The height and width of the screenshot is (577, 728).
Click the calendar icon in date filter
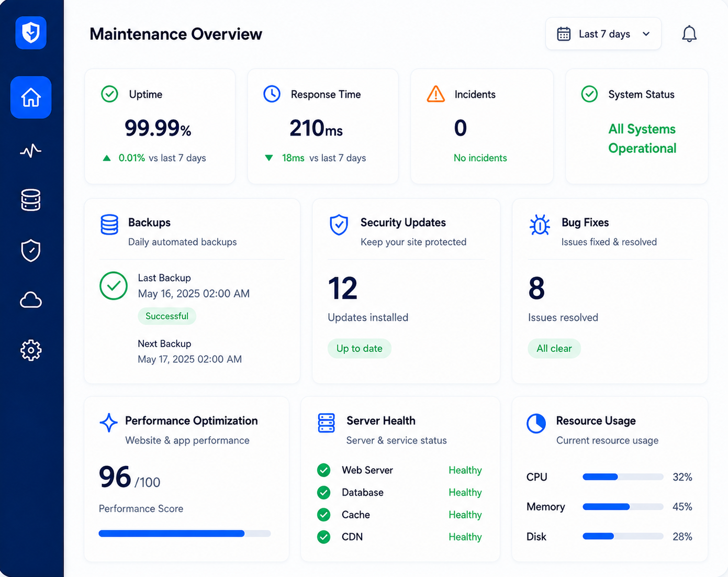564,34
